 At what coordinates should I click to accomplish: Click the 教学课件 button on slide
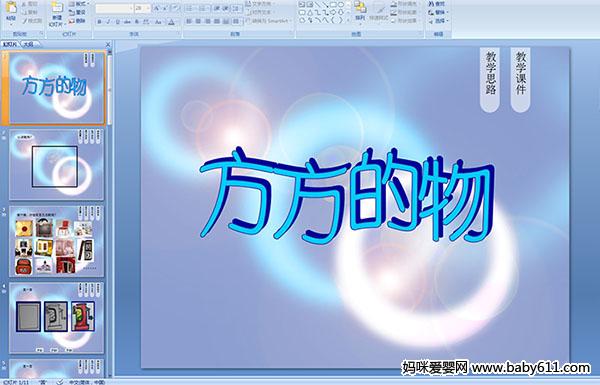coord(520,80)
